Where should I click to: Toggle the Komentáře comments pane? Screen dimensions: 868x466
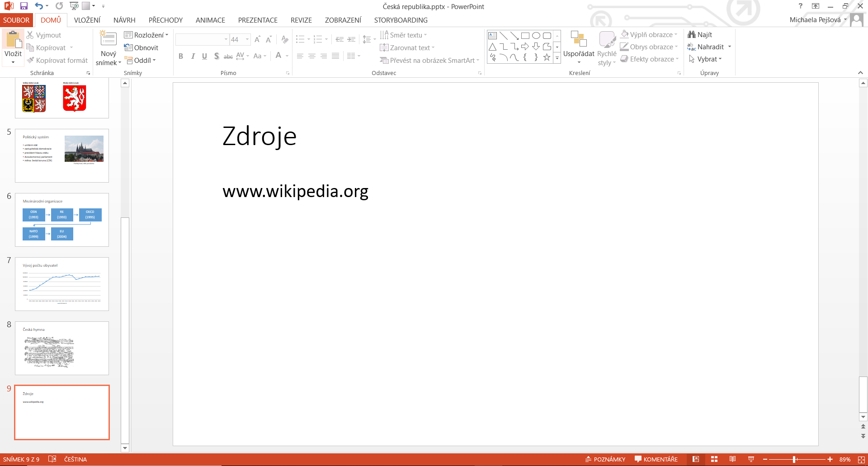(x=656, y=459)
